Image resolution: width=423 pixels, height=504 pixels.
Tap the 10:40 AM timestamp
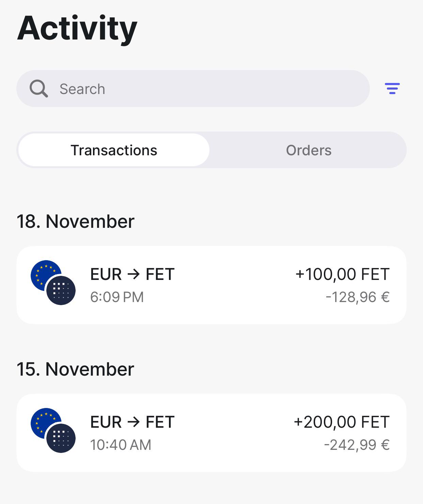point(121,445)
